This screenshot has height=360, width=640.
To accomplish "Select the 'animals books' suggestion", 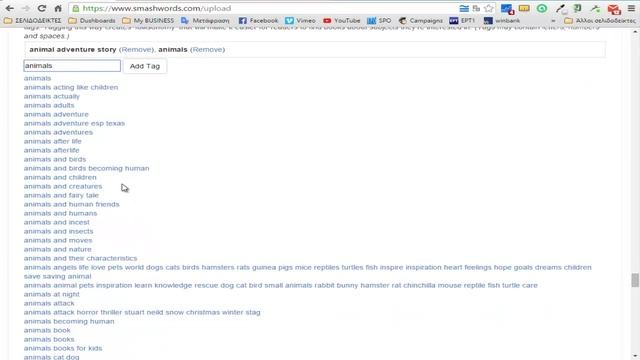I will tap(49, 338).
